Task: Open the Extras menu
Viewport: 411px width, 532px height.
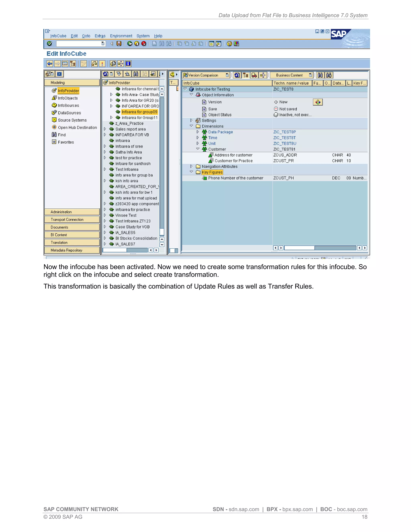Action: [x=100, y=36]
